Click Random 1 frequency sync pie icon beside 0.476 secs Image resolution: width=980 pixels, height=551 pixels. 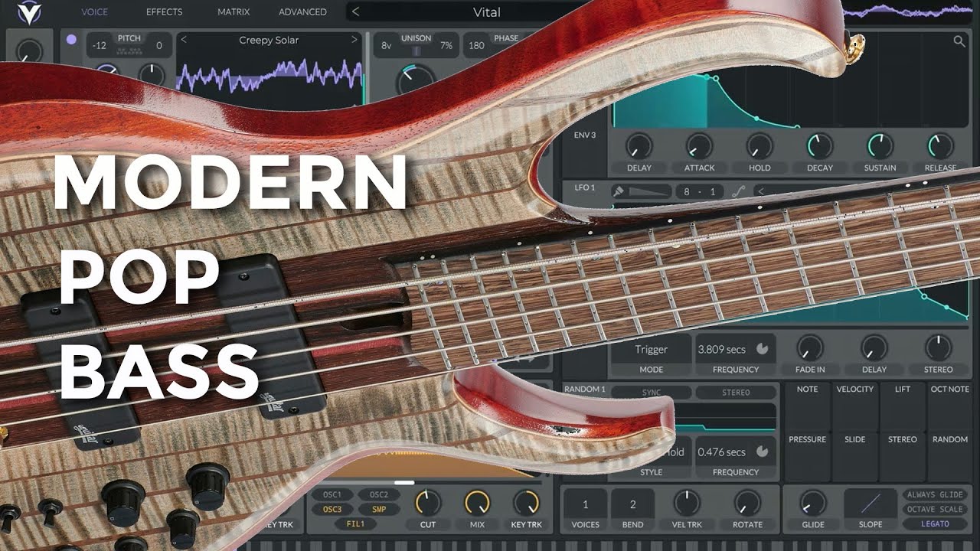(x=762, y=452)
